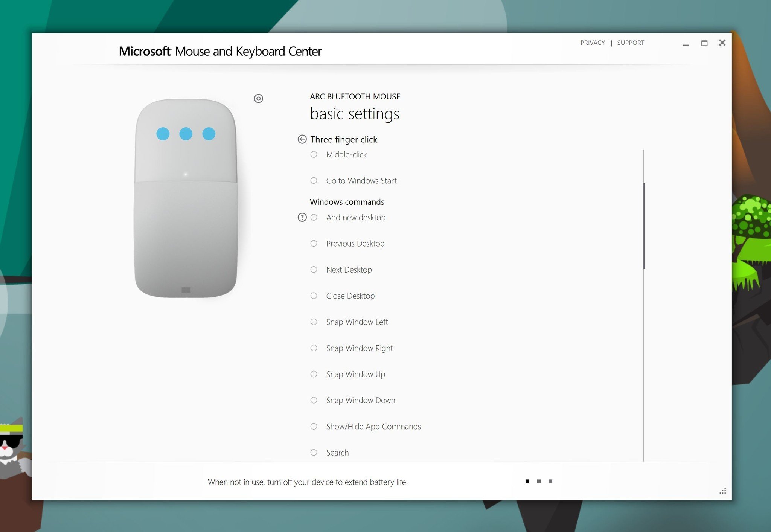Click the right blue dot on the mouse
The image size is (771, 532).
[209, 134]
